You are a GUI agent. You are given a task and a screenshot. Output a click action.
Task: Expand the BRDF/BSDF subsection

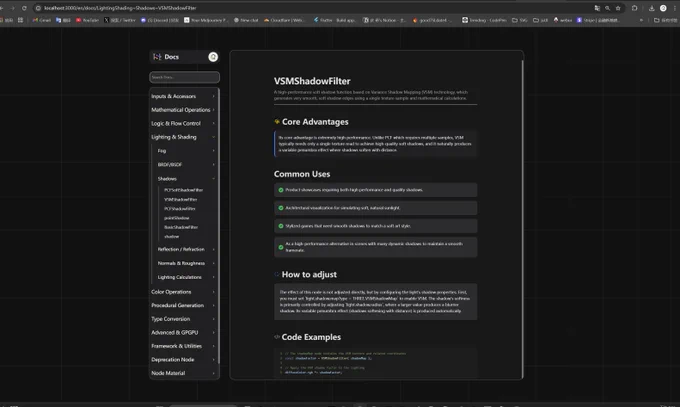pyautogui.click(x=186, y=165)
